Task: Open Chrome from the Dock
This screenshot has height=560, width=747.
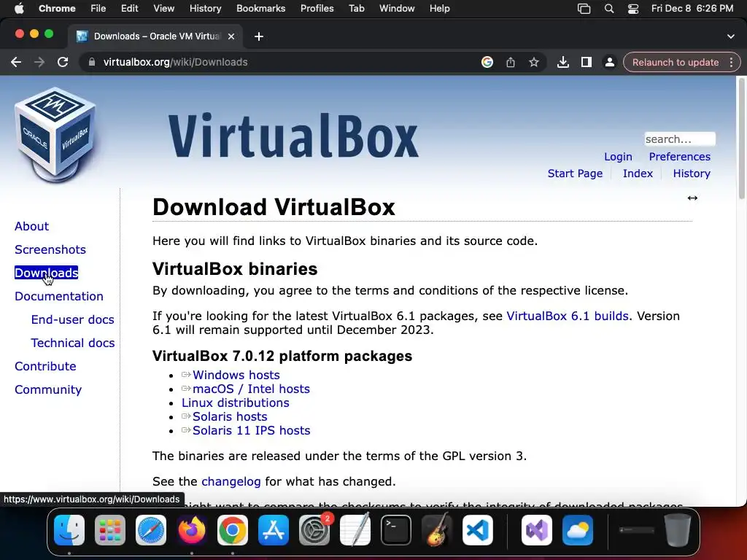Action: coord(233,529)
